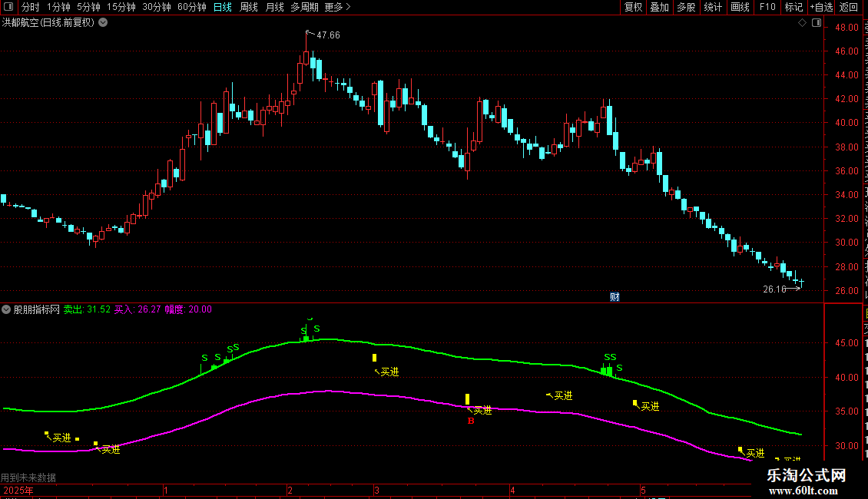Click the 股朋指标网 indicator name
868x499 pixels.
(37, 309)
